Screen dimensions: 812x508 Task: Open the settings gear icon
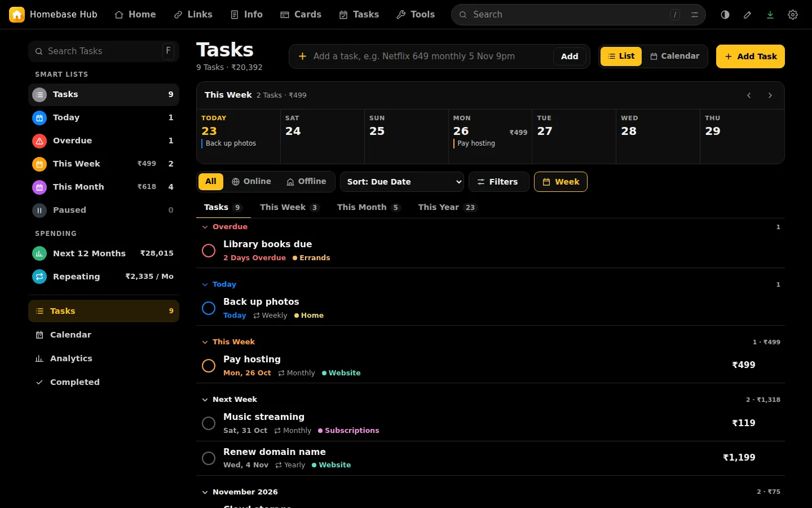point(793,15)
